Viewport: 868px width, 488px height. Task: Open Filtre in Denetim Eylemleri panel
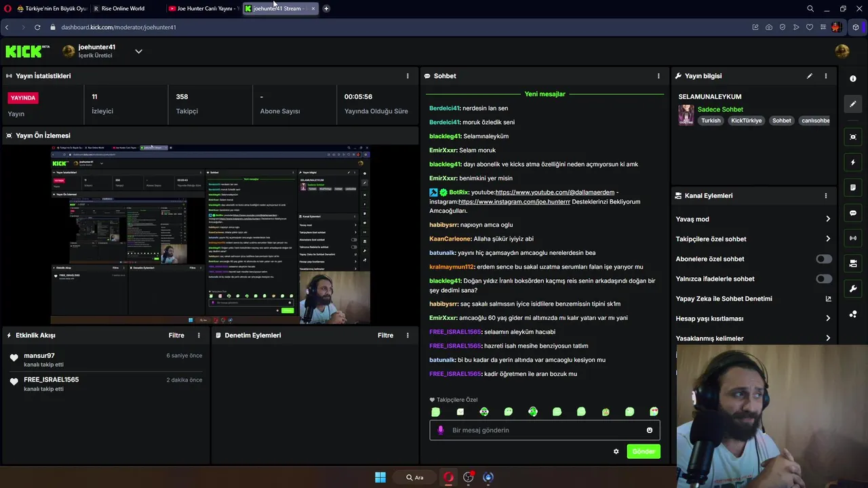click(x=385, y=335)
